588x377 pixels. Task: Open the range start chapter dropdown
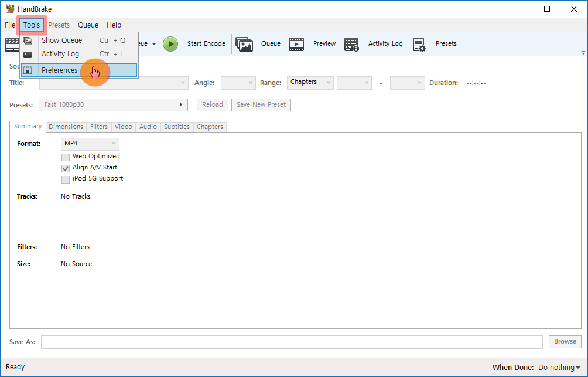tap(354, 83)
